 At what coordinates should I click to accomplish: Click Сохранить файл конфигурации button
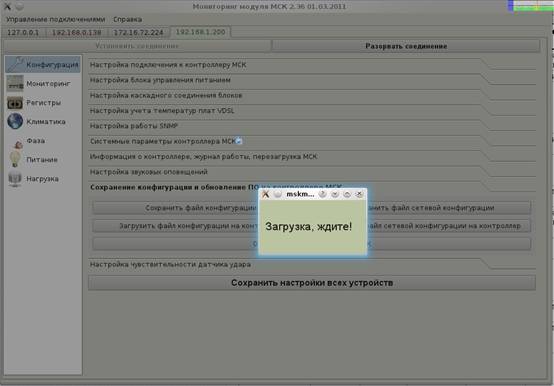176,208
